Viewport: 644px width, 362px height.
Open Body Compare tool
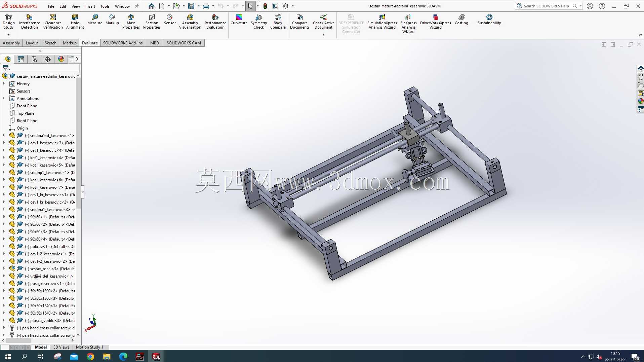[278, 22]
